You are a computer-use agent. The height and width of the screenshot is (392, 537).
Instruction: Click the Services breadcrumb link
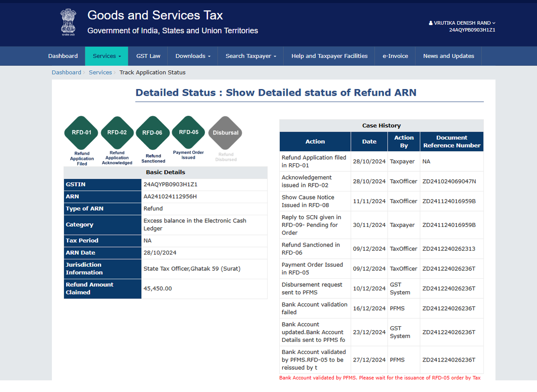tap(100, 72)
